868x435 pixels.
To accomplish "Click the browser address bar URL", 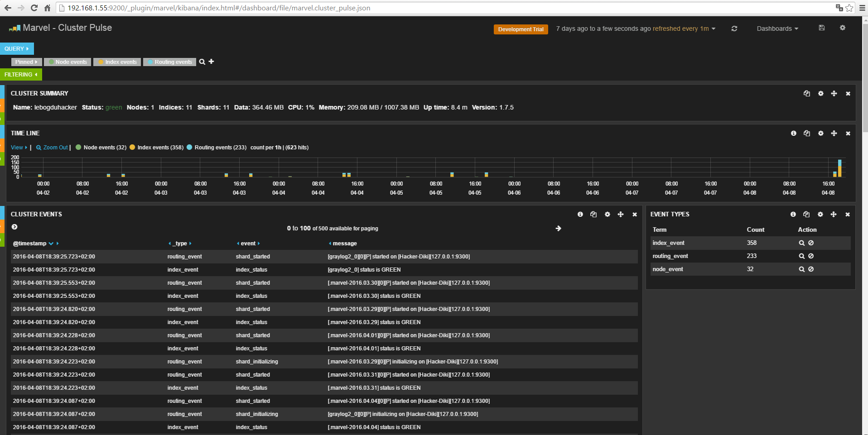I will click(x=219, y=8).
